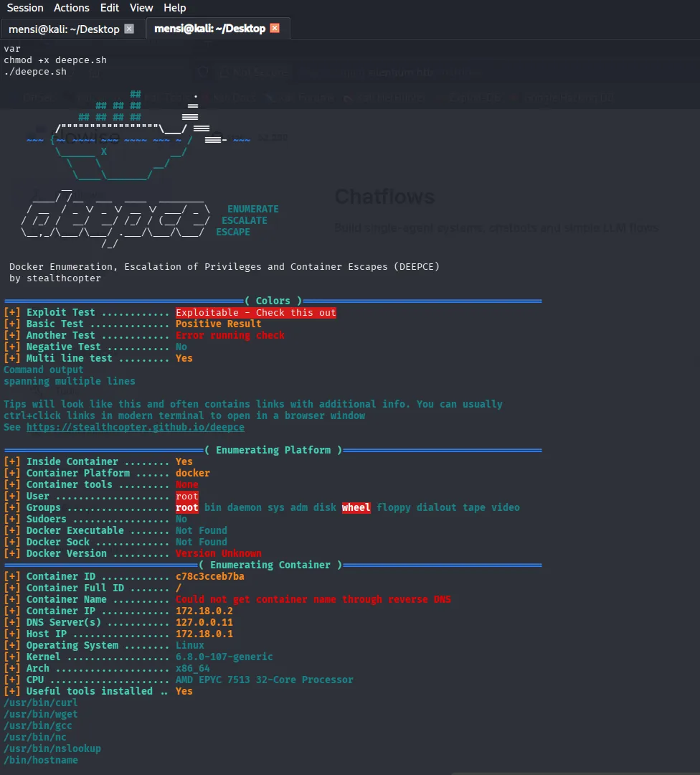Click the highlighted 'wheel' group
The height and width of the screenshot is (775, 700).
tap(356, 507)
